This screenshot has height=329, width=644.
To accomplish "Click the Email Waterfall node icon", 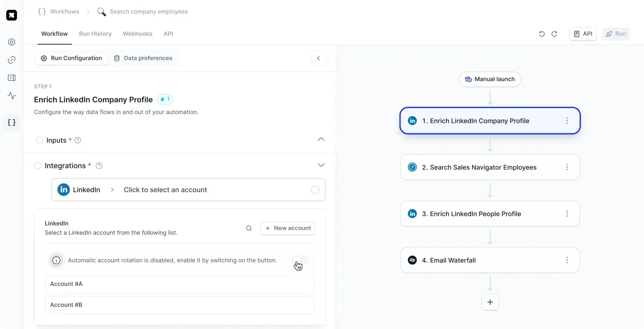I will click(413, 260).
